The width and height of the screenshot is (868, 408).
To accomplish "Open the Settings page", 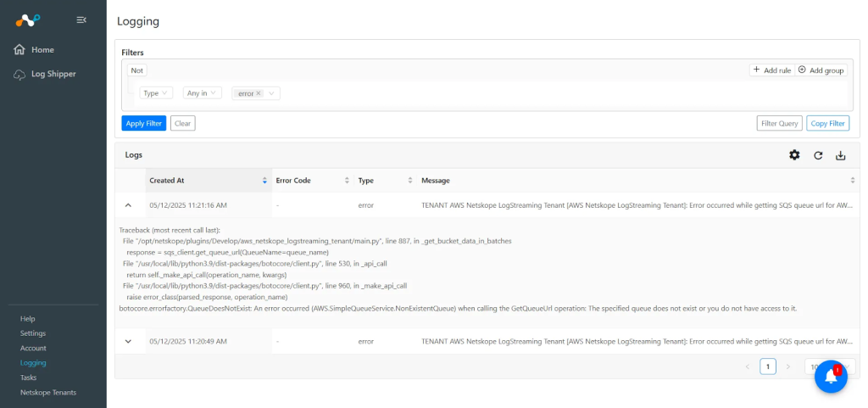I will pyautogui.click(x=33, y=333).
